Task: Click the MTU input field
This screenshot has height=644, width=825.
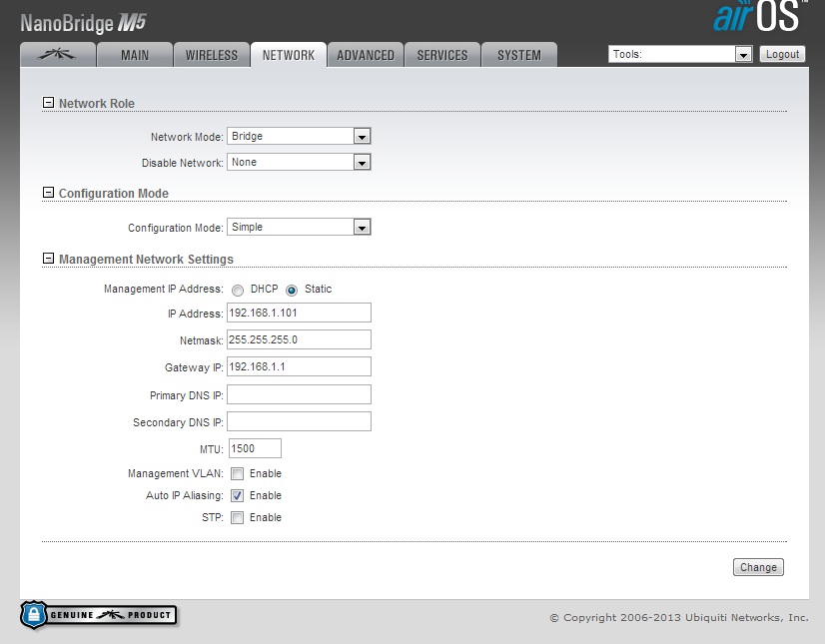Action: [x=255, y=448]
